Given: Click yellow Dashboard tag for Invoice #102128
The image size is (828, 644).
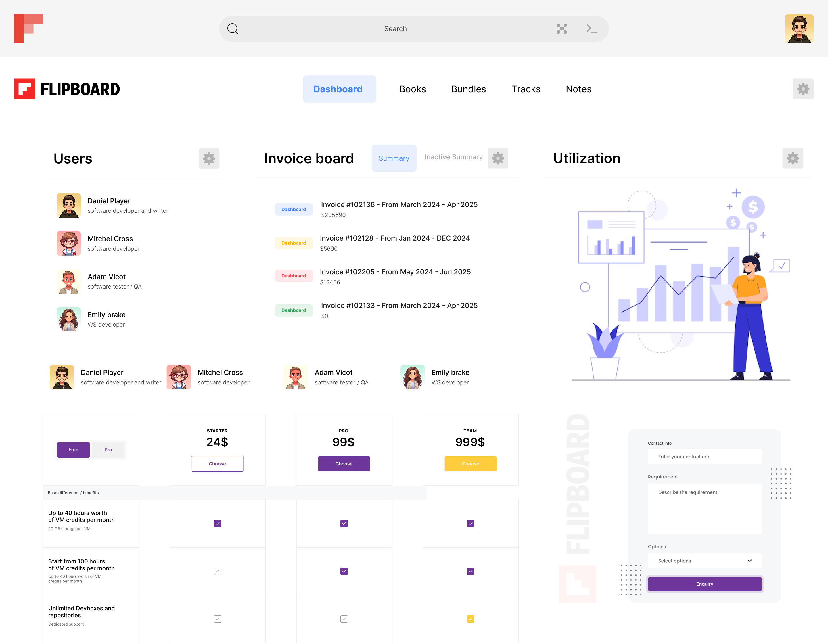Looking at the screenshot, I should click(294, 243).
